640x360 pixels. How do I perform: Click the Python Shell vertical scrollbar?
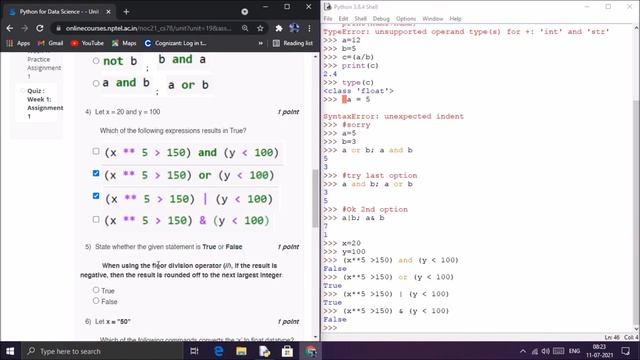coord(636,212)
